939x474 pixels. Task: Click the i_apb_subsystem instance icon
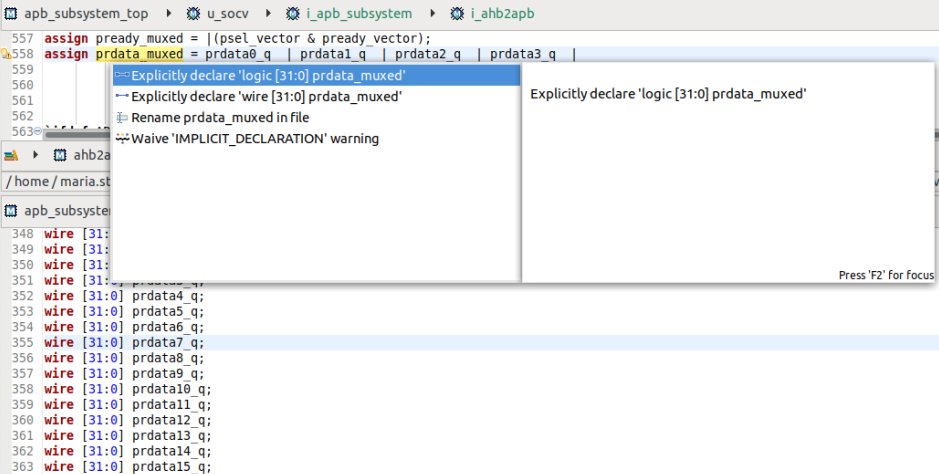[292, 13]
